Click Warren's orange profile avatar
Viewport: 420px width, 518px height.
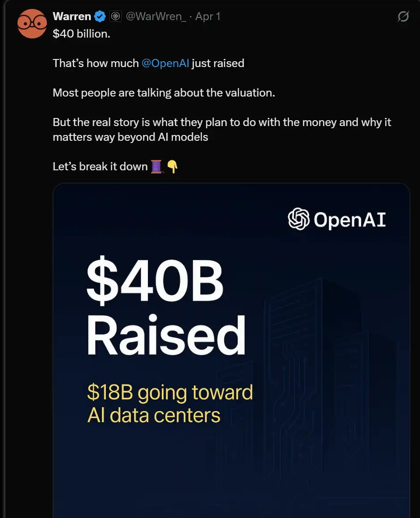click(x=32, y=23)
